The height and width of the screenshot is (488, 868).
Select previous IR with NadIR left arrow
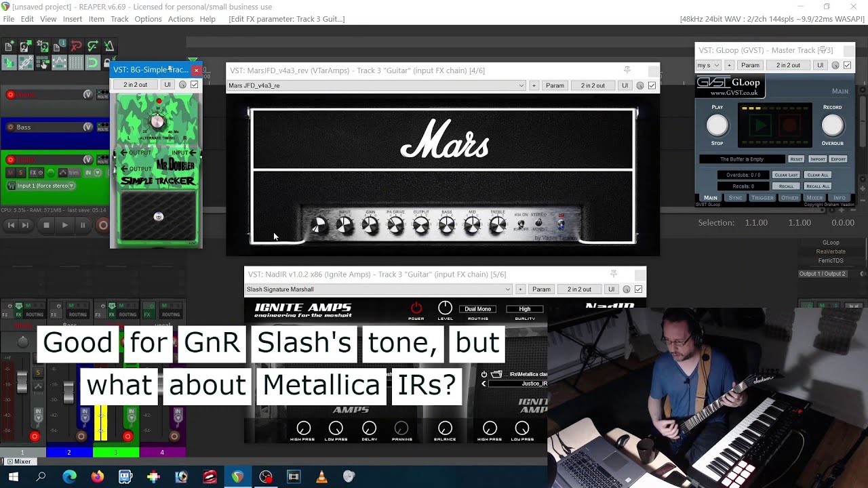[484, 384]
